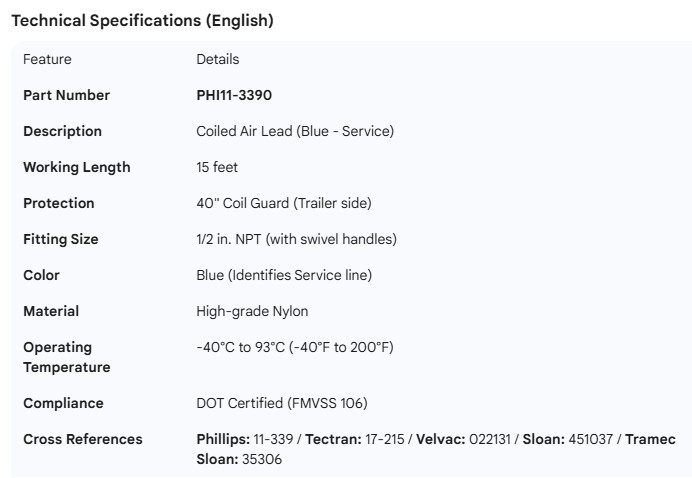Viewport: 692px width, 478px height.
Task: Click the Details column header
Action: click(217, 59)
